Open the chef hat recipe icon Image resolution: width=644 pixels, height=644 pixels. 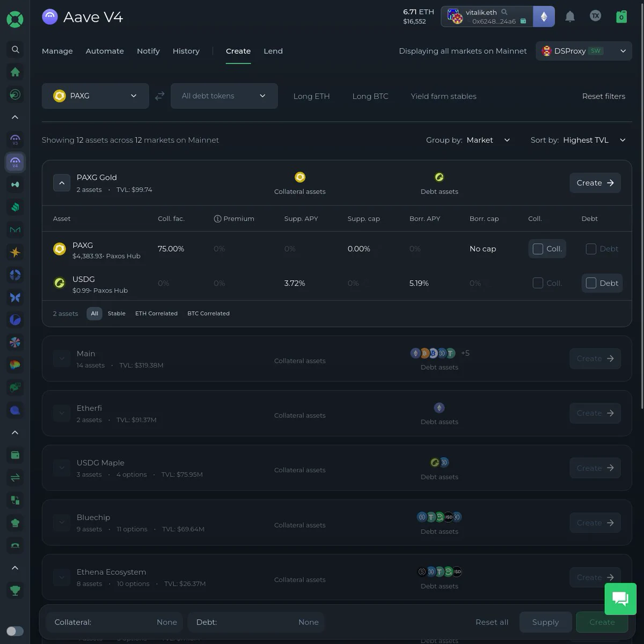(15, 523)
